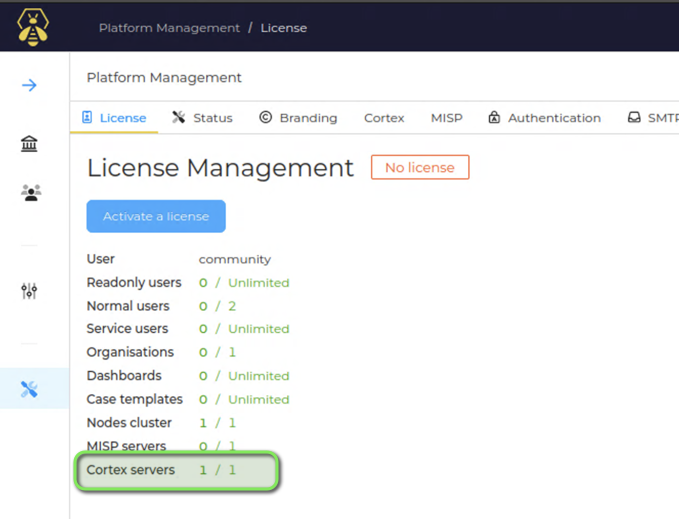Click the Case templates label

coord(135,399)
